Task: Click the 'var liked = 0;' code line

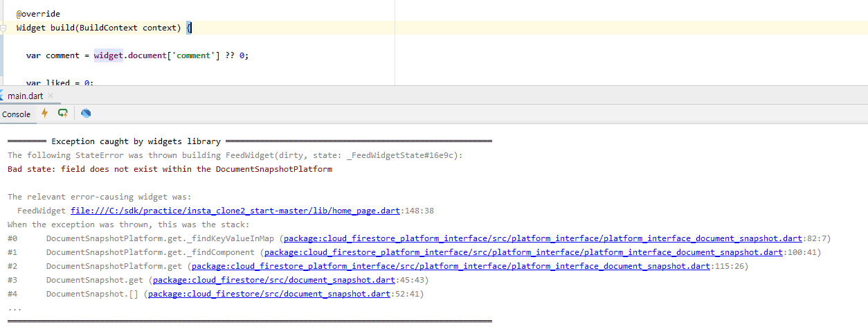Action: pyautogui.click(x=60, y=82)
